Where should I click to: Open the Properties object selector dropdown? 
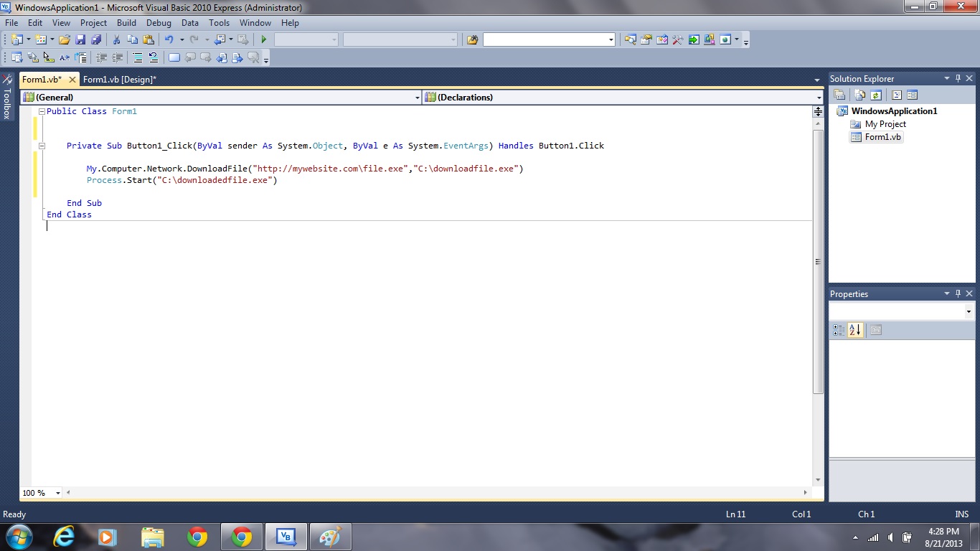pyautogui.click(x=969, y=311)
